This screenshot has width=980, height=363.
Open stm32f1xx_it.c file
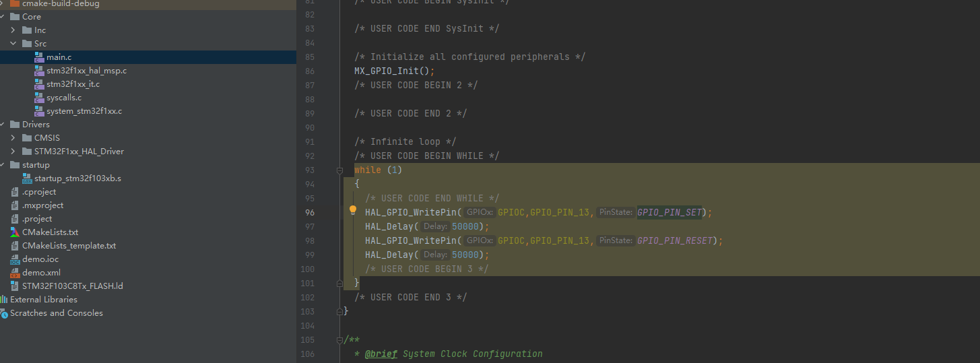(73, 84)
